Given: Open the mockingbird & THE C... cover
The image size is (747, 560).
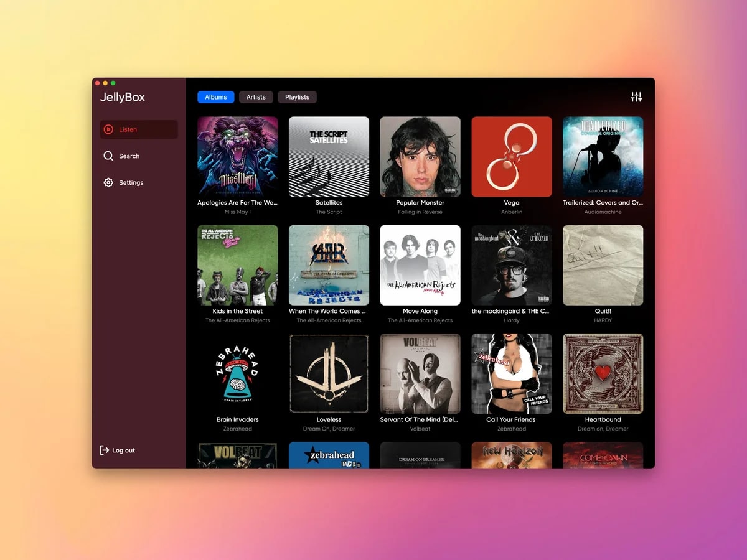Looking at the screenshot, I should point(512,265).
